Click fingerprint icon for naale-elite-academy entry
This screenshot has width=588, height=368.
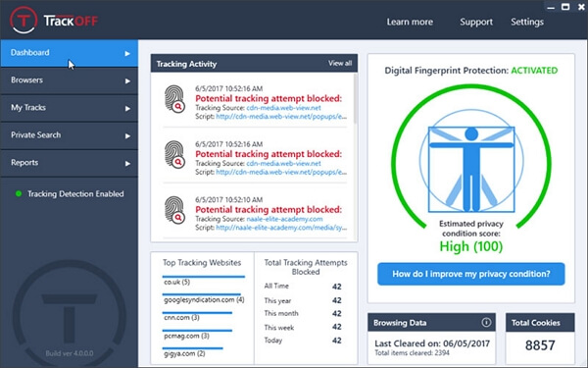pyautogui.click(x=174, y=210)
